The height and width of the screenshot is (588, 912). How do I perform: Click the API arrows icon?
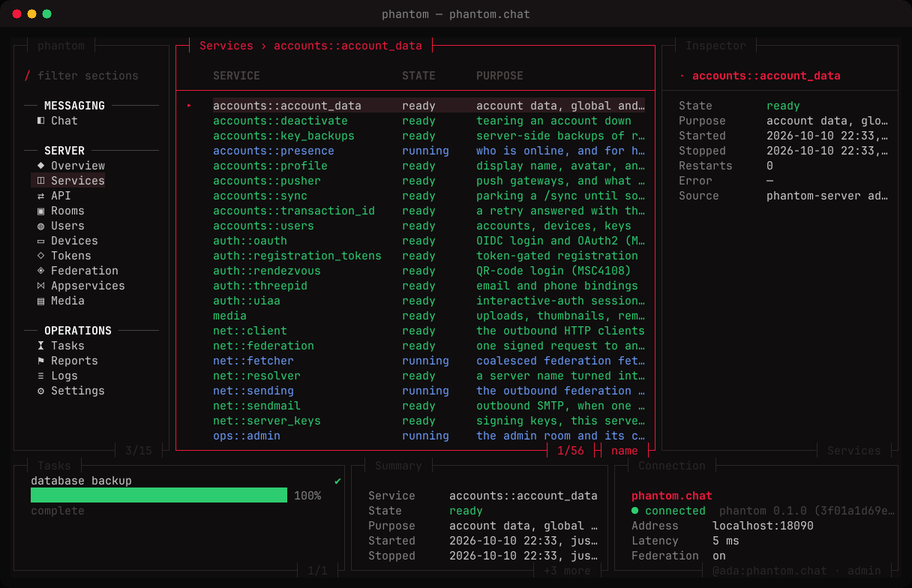tap(41, 196)
